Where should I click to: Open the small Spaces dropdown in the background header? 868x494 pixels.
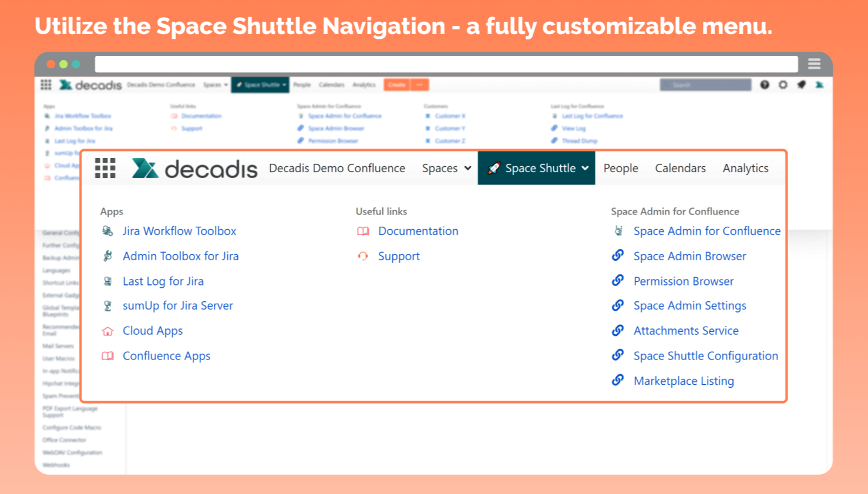click(216, 85)
